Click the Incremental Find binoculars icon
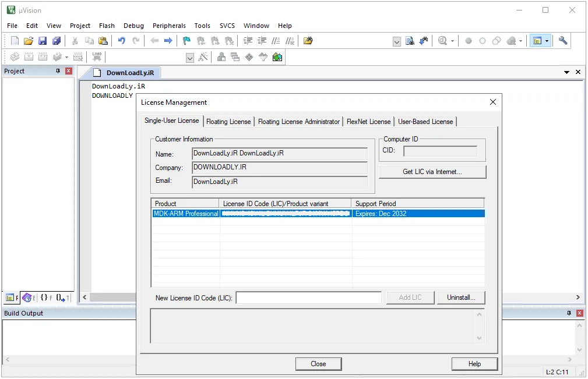Viewport: 588px width, 379px height. [x=424, y=41]
